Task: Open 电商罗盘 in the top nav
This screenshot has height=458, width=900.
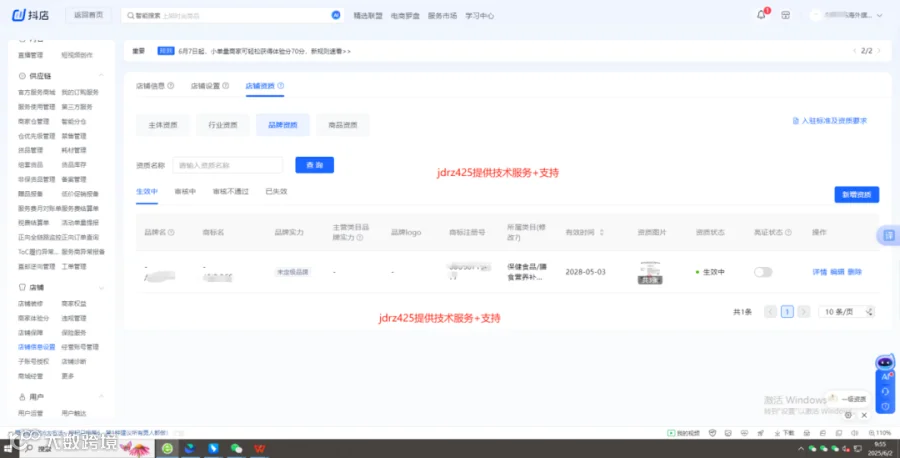Action: click(x=405, y=15)
